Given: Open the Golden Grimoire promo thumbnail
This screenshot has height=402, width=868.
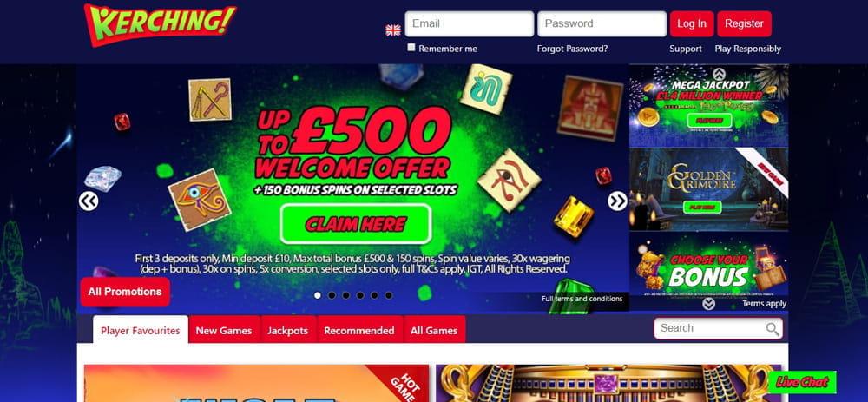Looking at the screenshot, I should [708, 189].
